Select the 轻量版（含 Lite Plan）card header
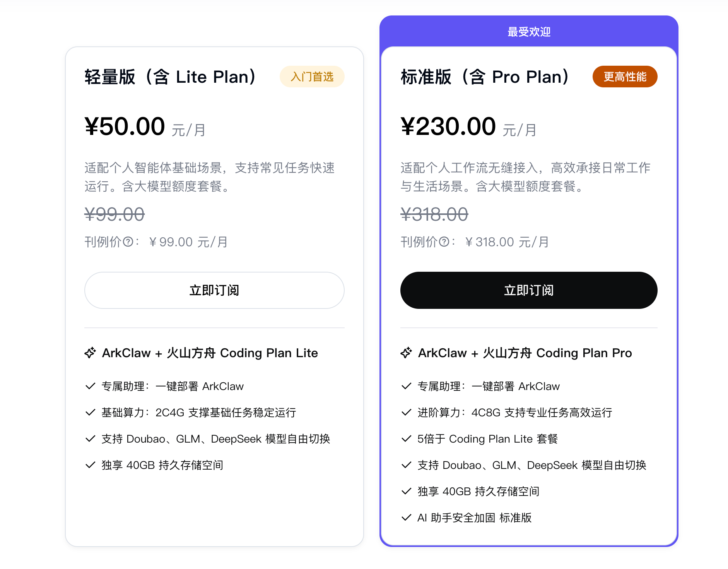728x569 pixels. tap(169, 77)
